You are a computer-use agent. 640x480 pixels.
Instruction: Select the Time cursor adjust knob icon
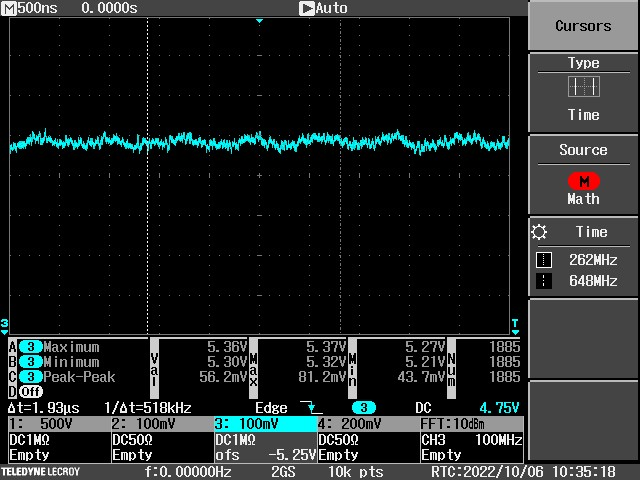539,232
